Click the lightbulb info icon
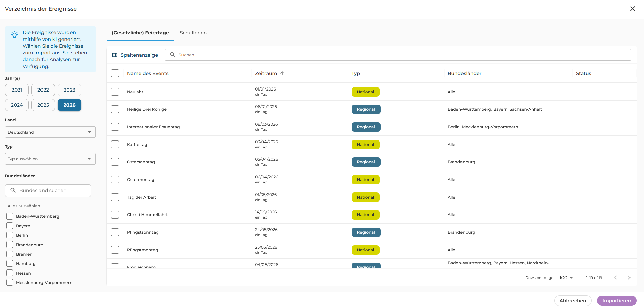The height and width of the screenshot is (308, 644). tap(15, 35)
